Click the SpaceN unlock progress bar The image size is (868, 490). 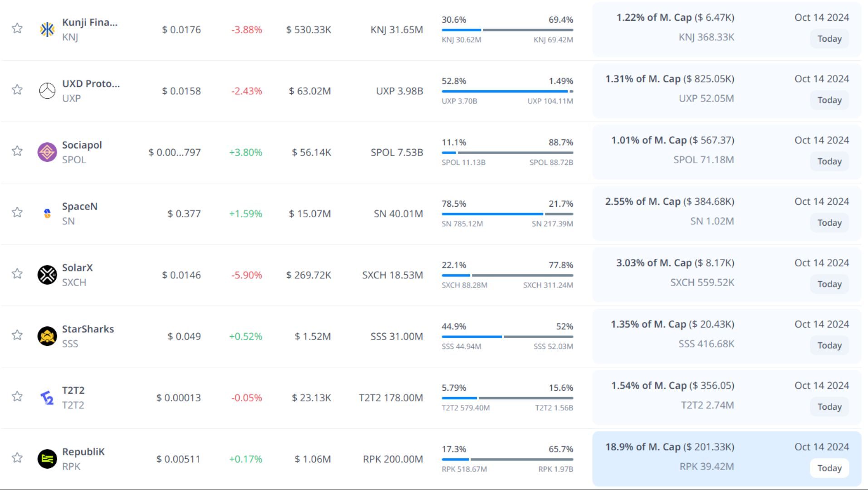(507, 214)
